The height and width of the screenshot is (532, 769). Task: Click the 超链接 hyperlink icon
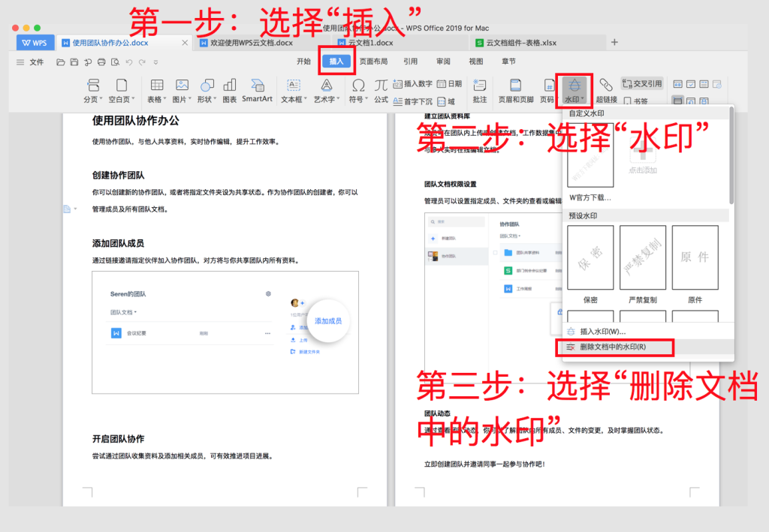click(606, 86)
